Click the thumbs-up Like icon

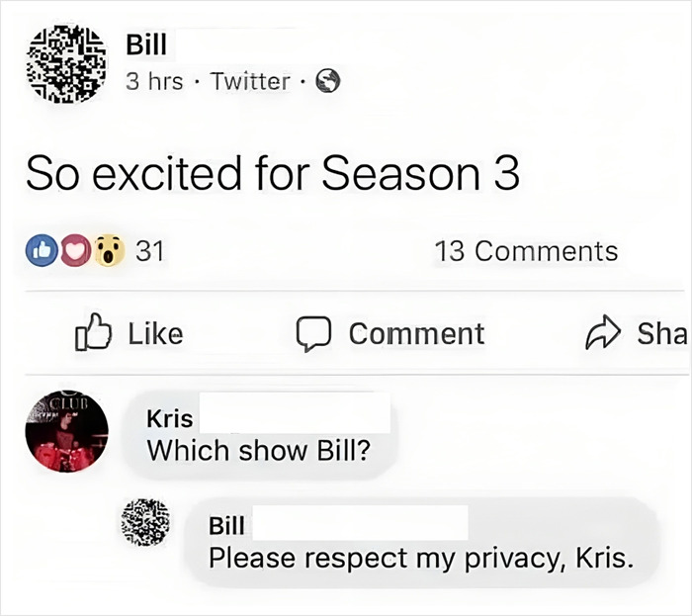click(93, 332)
